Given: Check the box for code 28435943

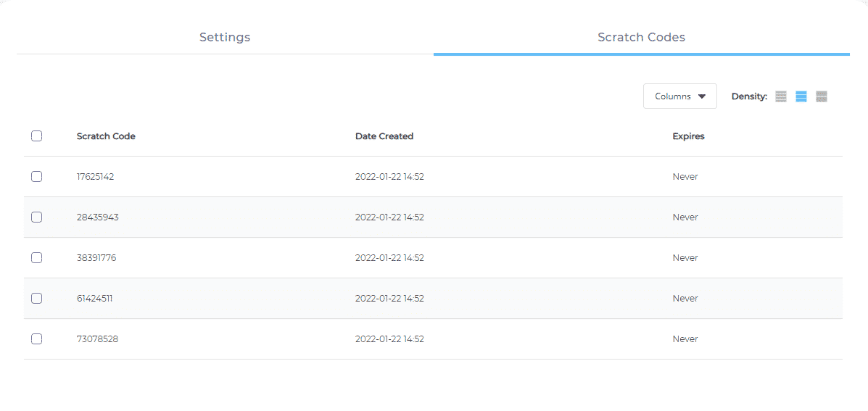Looking at the screenshot, I should pos(37,217).
